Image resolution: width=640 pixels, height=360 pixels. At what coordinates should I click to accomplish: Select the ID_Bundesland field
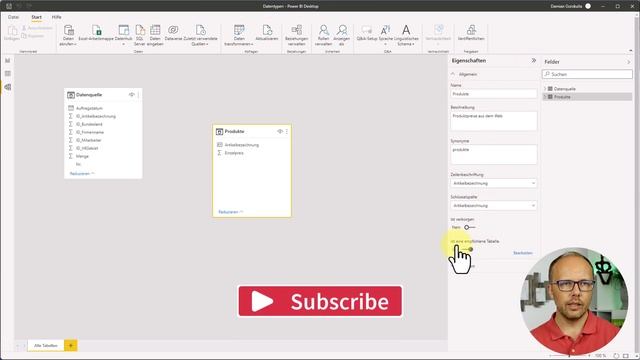[x=89, y=124]
